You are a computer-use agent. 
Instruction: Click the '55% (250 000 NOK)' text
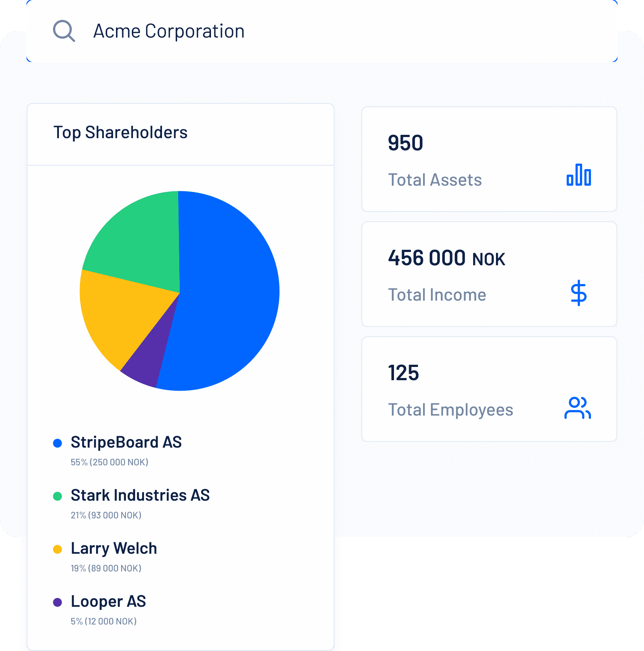pos(109,462)
